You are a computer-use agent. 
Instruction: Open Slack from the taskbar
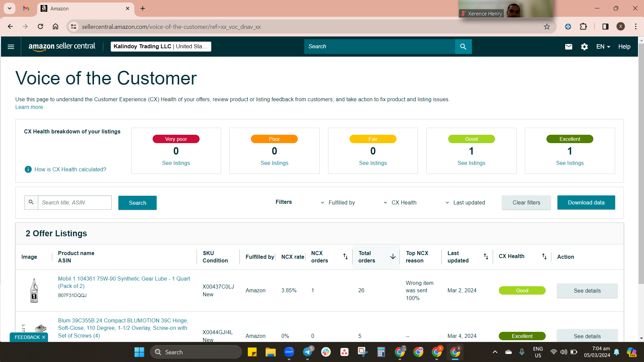point(326,352)
